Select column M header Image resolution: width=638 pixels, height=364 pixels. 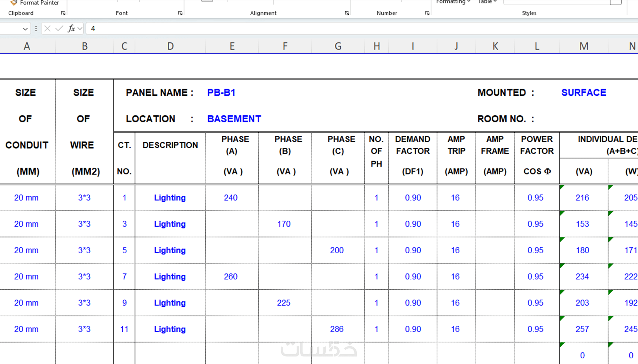584,46
